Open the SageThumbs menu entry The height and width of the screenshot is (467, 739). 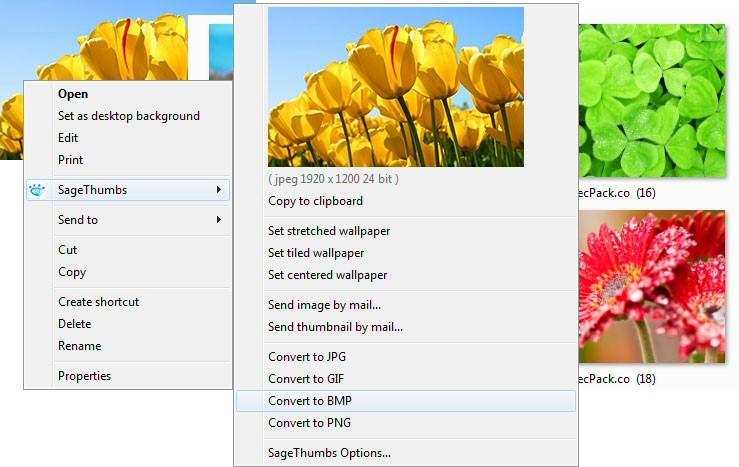pos(128,190)
